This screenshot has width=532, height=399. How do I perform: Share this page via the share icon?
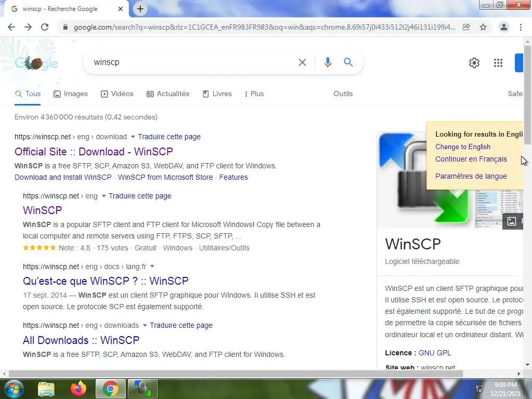[x=467, y=27]
